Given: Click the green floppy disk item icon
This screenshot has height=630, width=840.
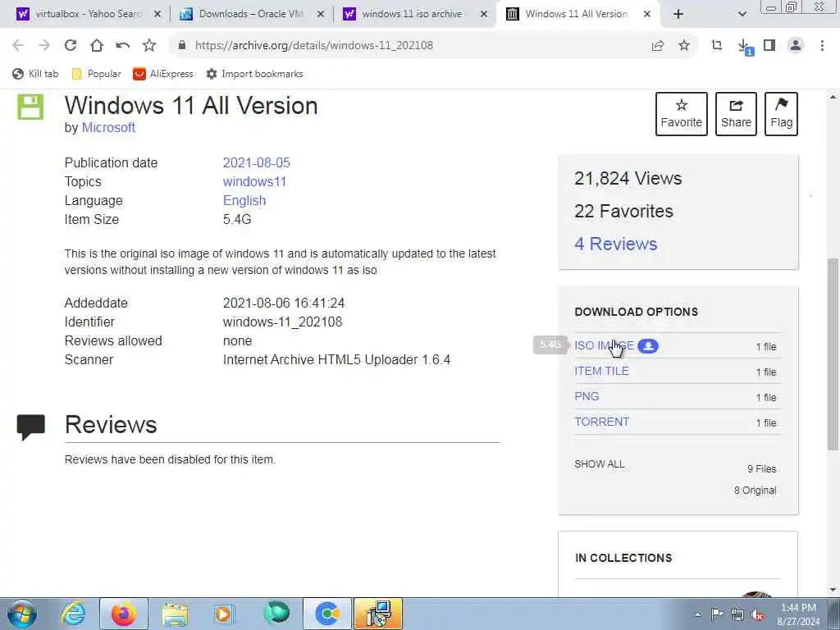Looking at the screenshot, I should [x=30, y=107].
